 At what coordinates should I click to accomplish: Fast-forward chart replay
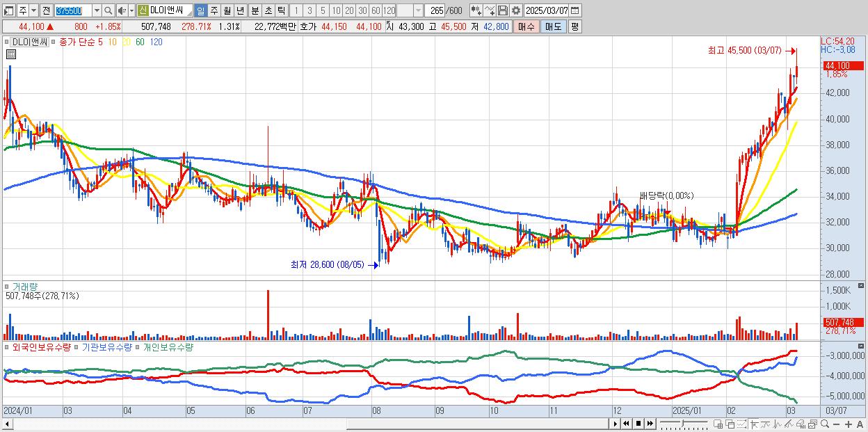650,424
